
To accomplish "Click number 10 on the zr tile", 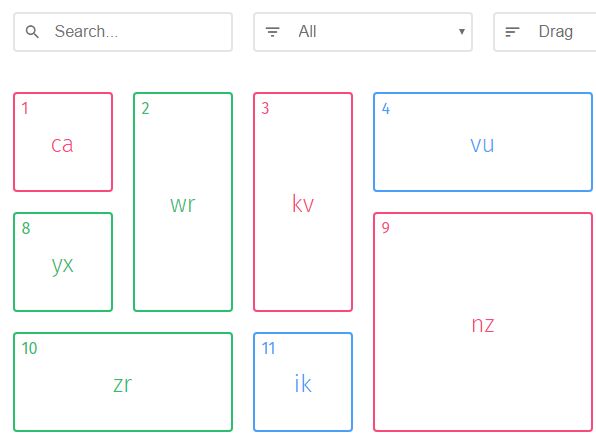I will pyautogui.click(x=29, y=348).
